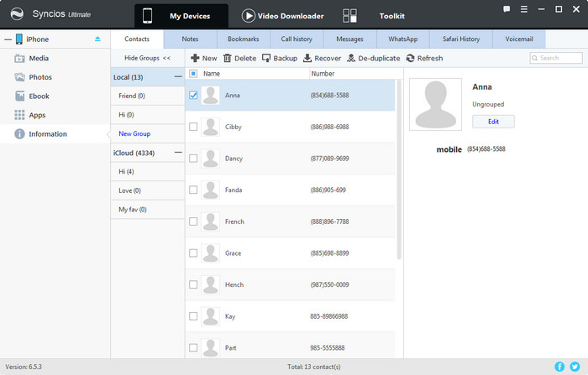Select the Friend (0) group
The height and width of the screenshot is (375, 588).
(x=148, y=96)
